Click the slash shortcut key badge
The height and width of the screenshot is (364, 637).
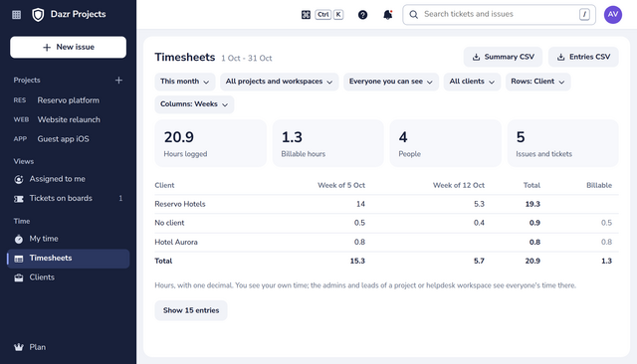584,15
